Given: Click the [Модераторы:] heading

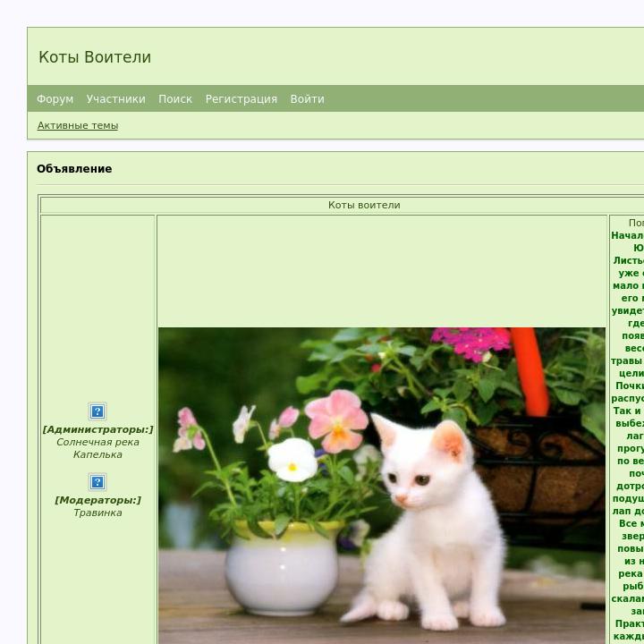Looking at the screenshot, I should point(97,500).
